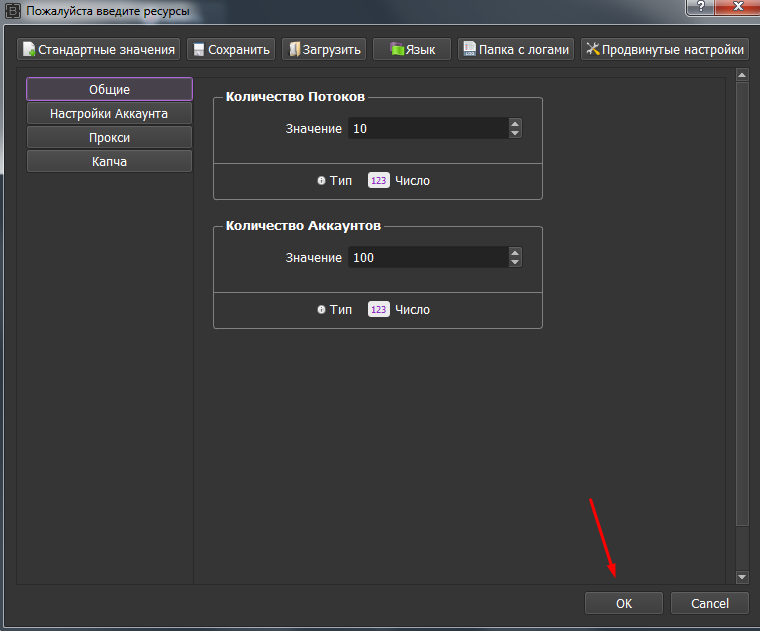
Task: Load settings via the Загрузить button
Action: pos(323,49)
